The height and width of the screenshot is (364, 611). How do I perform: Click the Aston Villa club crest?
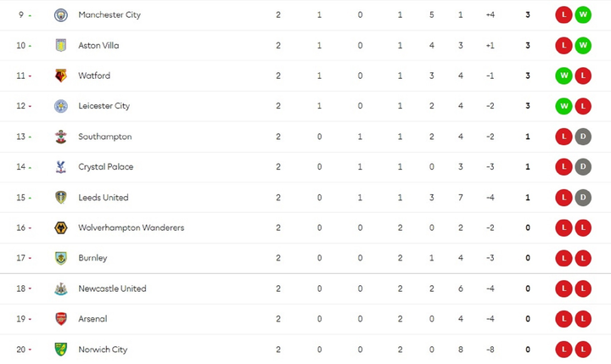[x=61, y=46]
